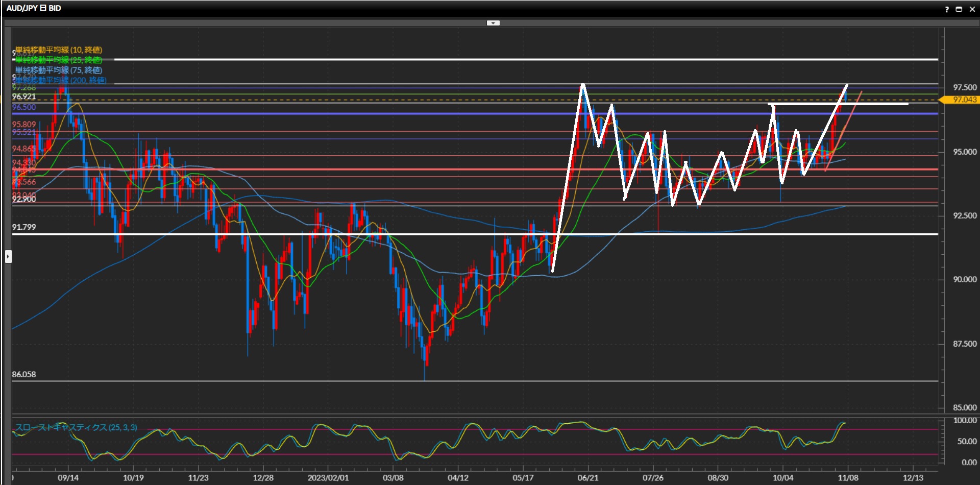980x485 pixels.
Task: Click the AUD/JPY 日 BID chart title
Action: [x=34, y=8]
